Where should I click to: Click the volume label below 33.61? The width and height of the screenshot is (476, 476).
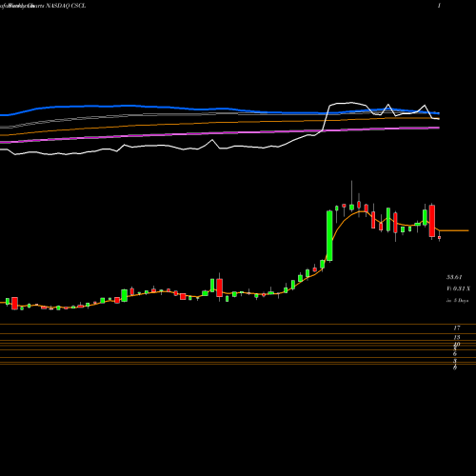click(458, 288)
